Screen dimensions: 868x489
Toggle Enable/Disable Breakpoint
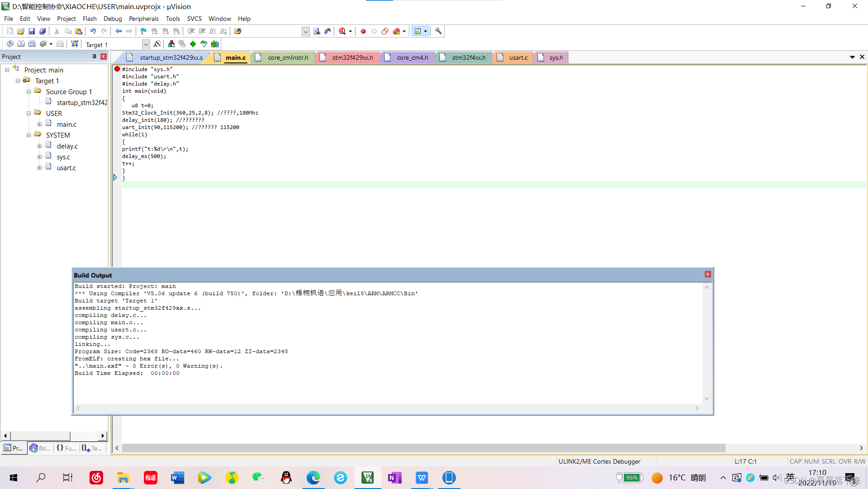(374, 31)
